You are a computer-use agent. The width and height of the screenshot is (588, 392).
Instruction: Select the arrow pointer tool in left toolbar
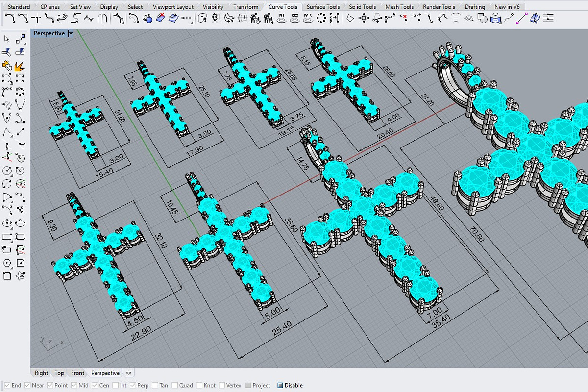click(7, 39)
